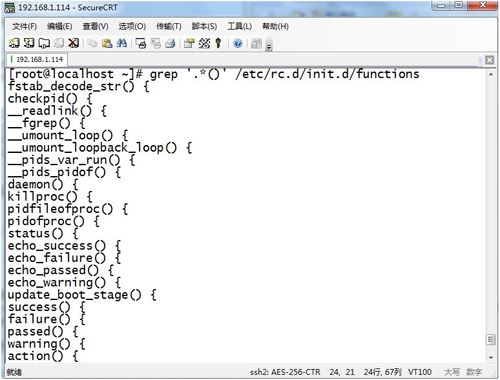Expand the toolbar options overflow arrow
Image resolution: width=500 pixels, height=380 pixels.
click(x=269, y=45)
